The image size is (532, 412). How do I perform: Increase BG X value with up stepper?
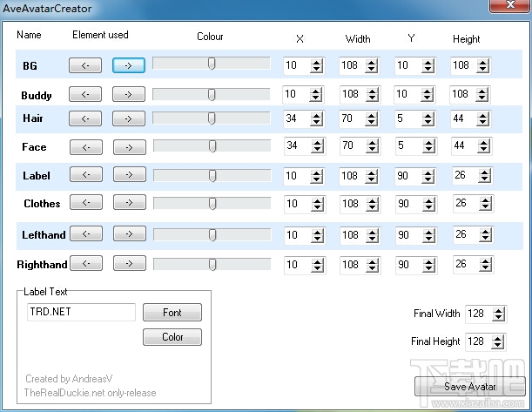point(316,63)
